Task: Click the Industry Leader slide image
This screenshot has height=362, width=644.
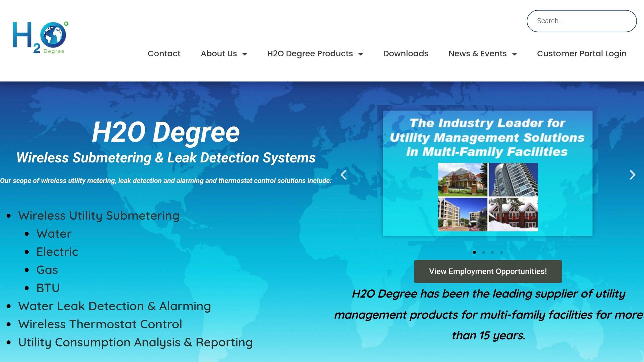Action: click(x=488, y=173)
